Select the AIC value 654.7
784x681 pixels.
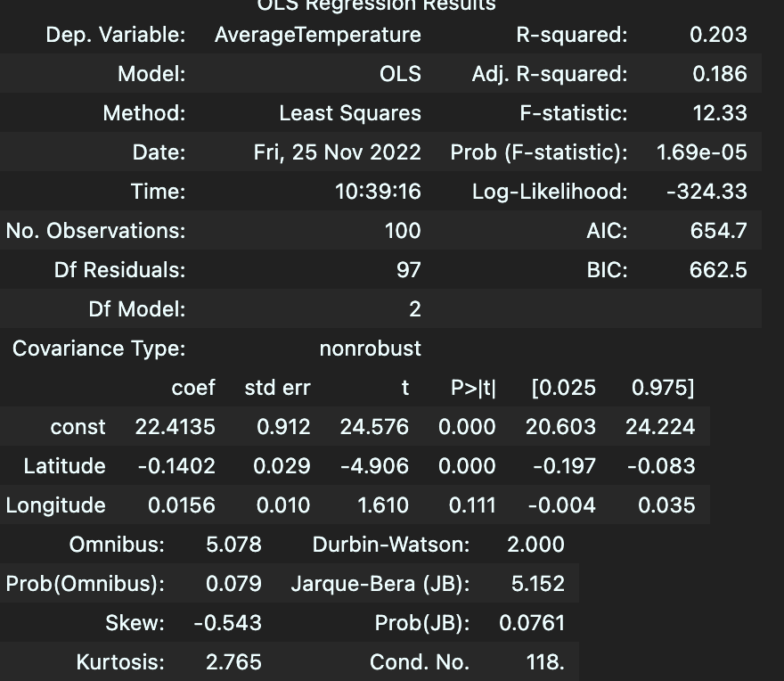pyautogui.click(x=718, y=231)
